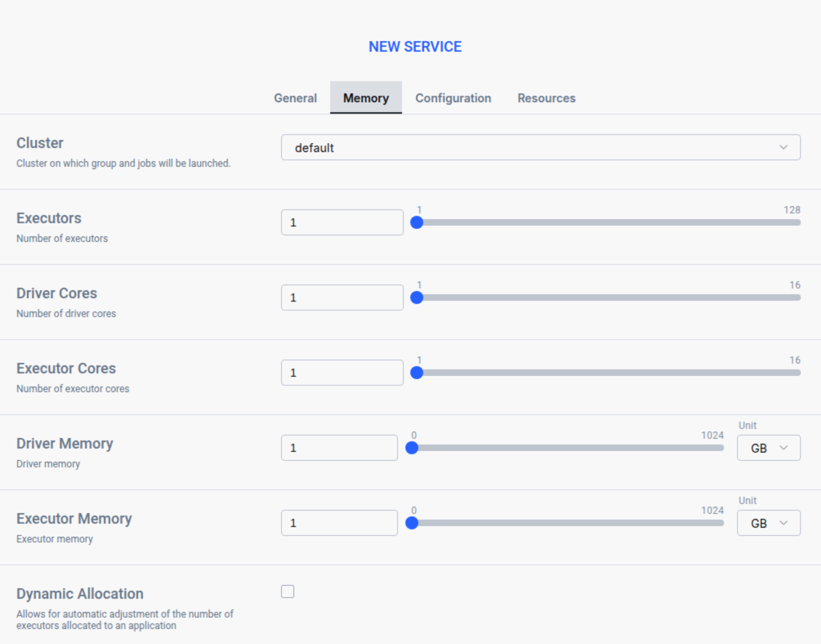Focus the Executor Cores input field
821x644 pixels.
point(342,373)
